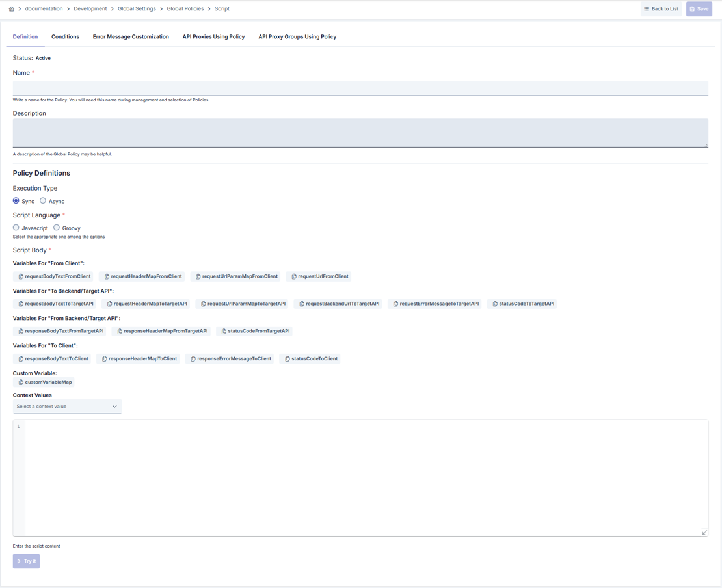This screenshot has height=588, width=722.
Task: Focus the Name input field
Action: tap(360, 88)
